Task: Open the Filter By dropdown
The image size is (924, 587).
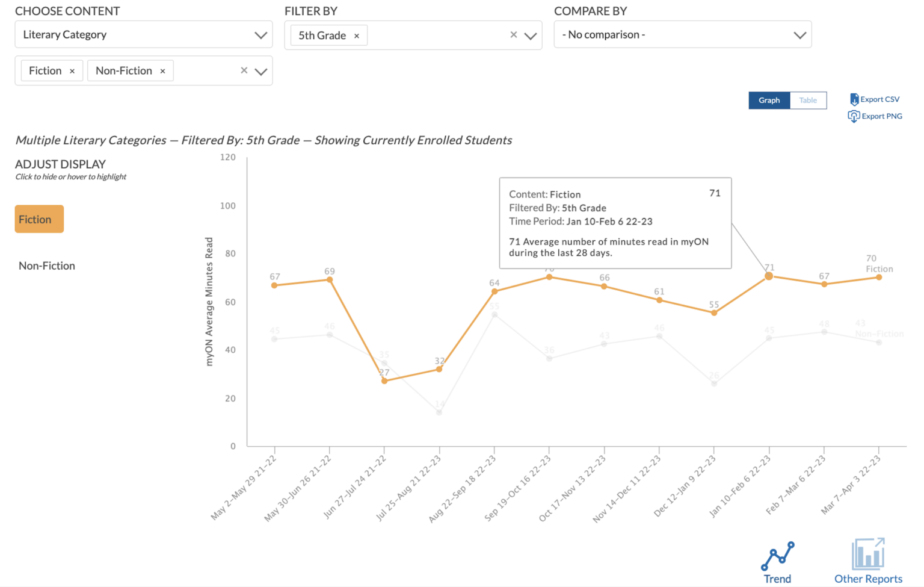Action: click(531, 35)
